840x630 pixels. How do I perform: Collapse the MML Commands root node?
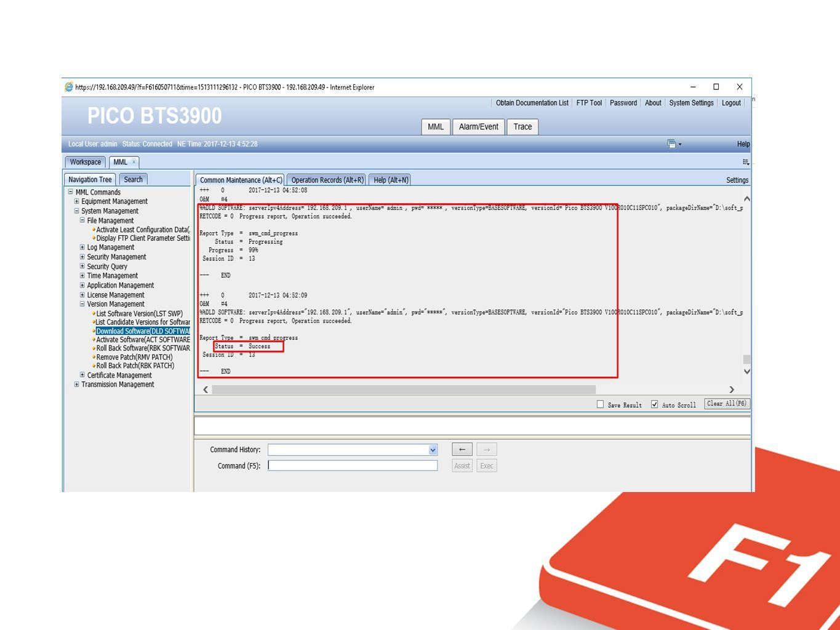click(70, 192)
